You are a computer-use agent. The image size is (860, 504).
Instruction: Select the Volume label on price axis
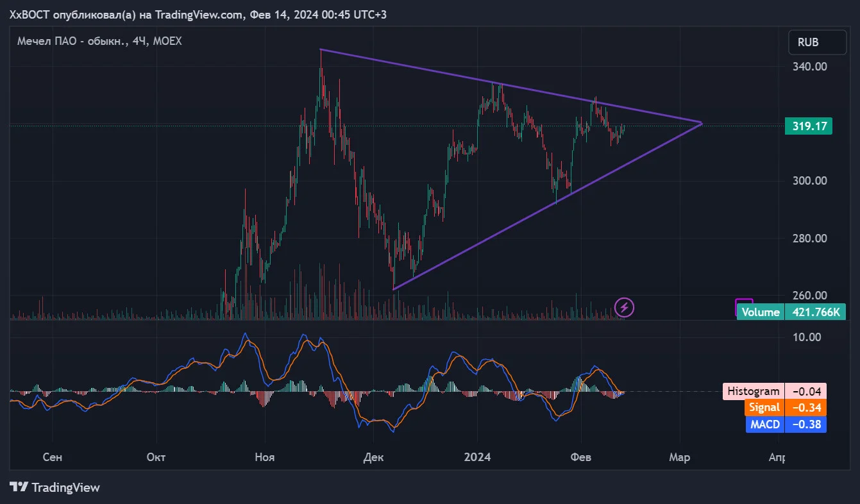761,312
